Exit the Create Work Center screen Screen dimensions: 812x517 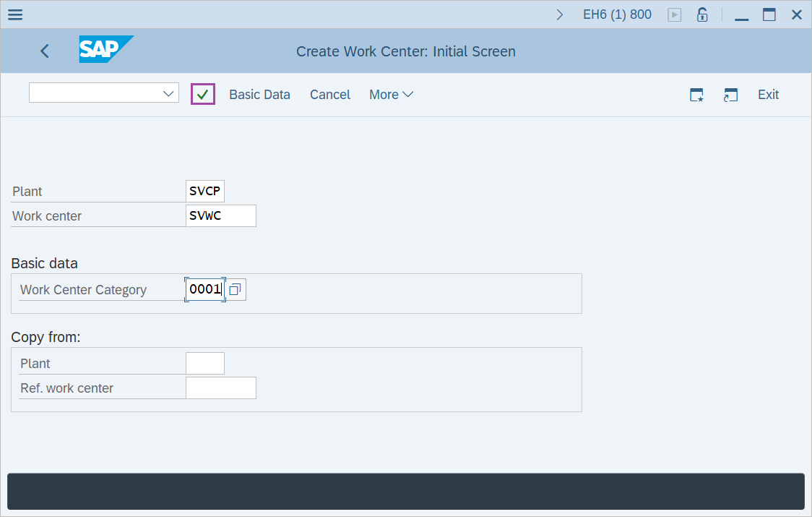(x=768, y=94)
